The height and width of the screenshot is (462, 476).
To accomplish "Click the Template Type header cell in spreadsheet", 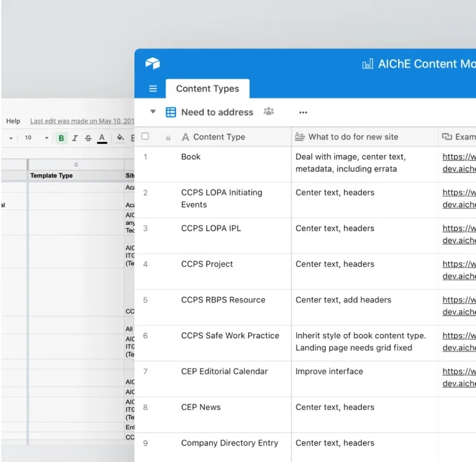I will point(76,176).
